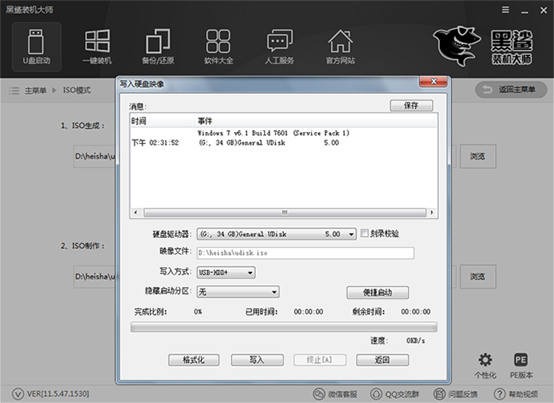Open the hamburger menu in title bar
This screenshot has height=403, width=554.
tap(506, 10)
